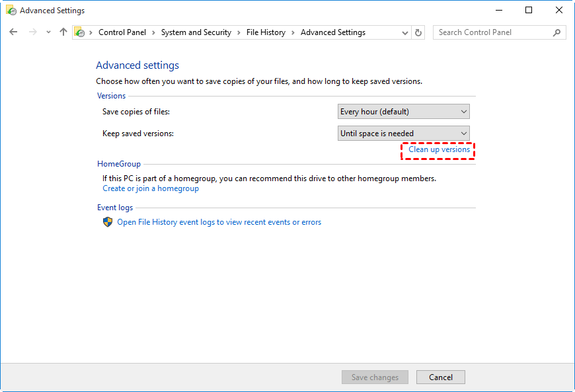Viewport: 575px width, 392px height.
Task: Click the Up one level arrow
Action: 63,32
